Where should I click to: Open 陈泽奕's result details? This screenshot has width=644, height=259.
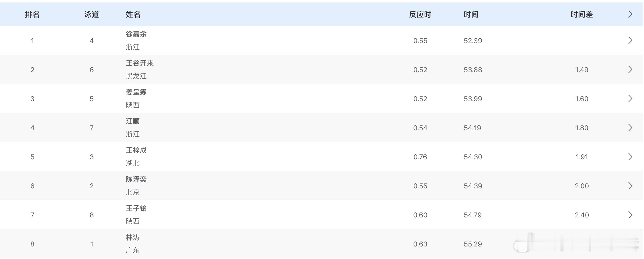tap(630, 186)
